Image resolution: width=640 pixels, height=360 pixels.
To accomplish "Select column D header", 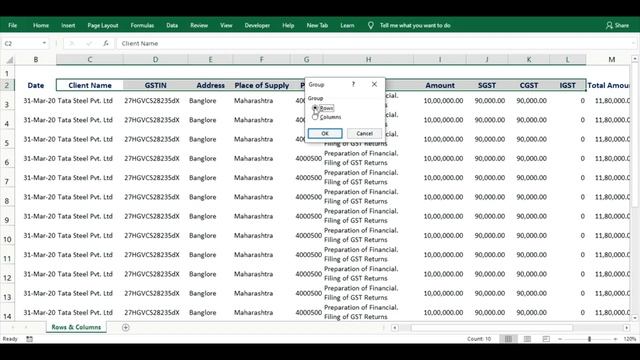I will [x=156, y=60].
